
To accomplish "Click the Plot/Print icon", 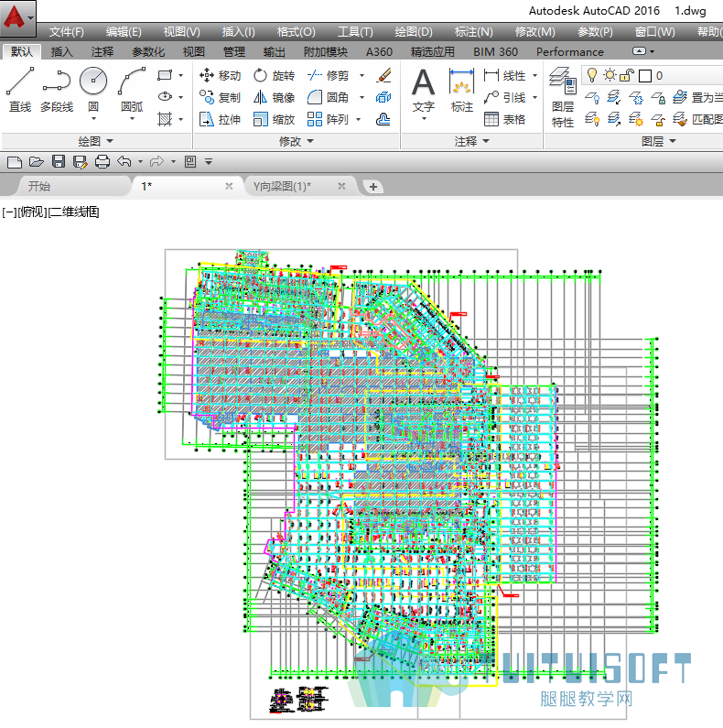I will click(x=103, y=161).
